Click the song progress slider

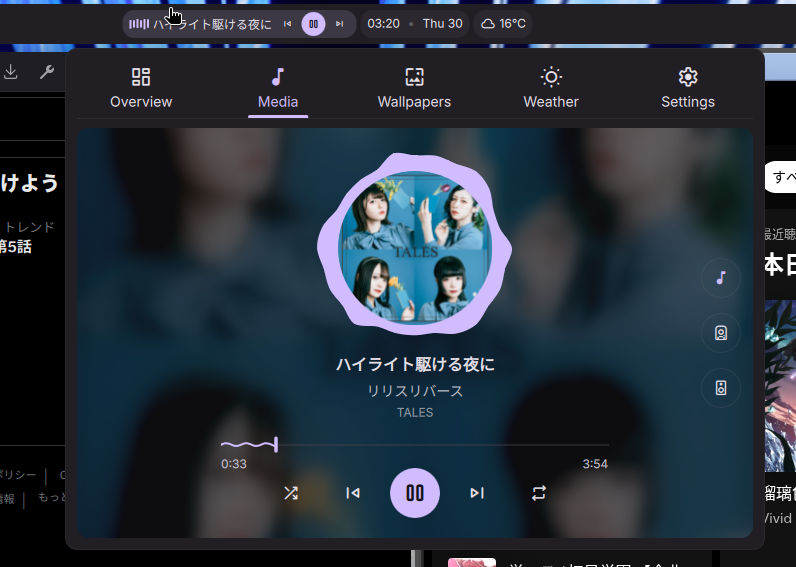(x=415, y=445)
